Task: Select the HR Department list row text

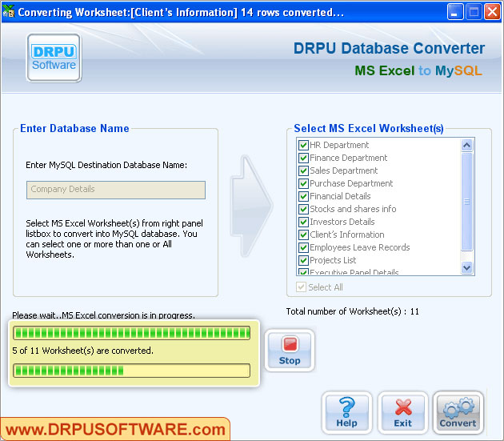Action: [339, 145]
